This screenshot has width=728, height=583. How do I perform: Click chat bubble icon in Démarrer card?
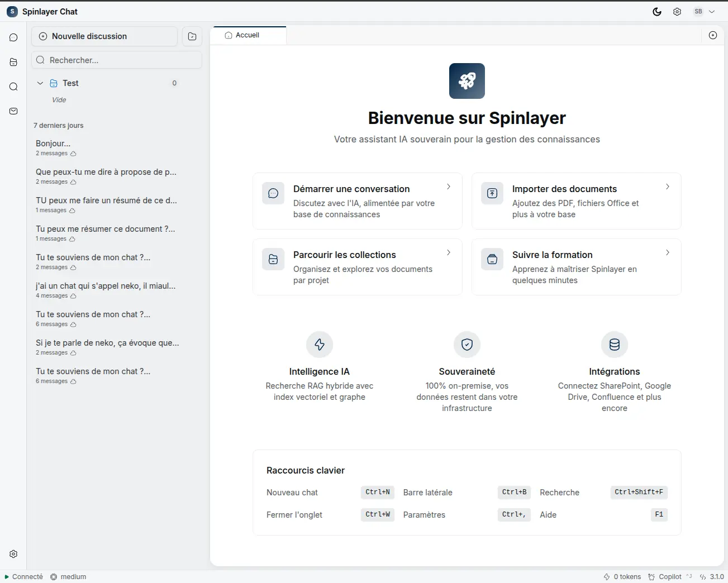coord(273,193)
